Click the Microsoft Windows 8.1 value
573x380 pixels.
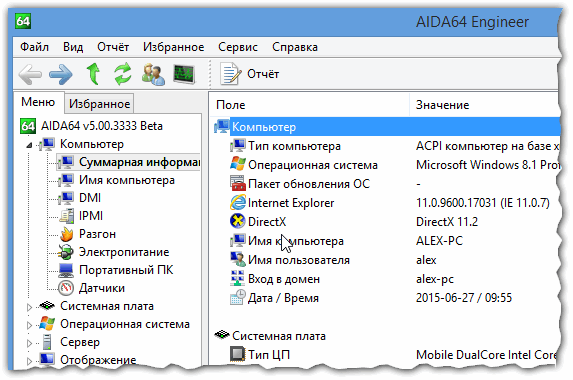tap(487, 165)
